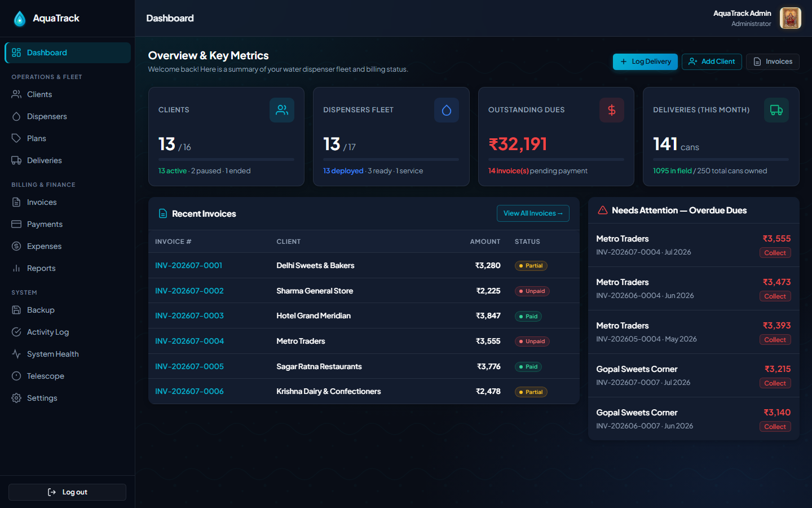This screenshot has width=812, height=508.
Task: Click the top-right Invoices button
Action: [773, 62]
